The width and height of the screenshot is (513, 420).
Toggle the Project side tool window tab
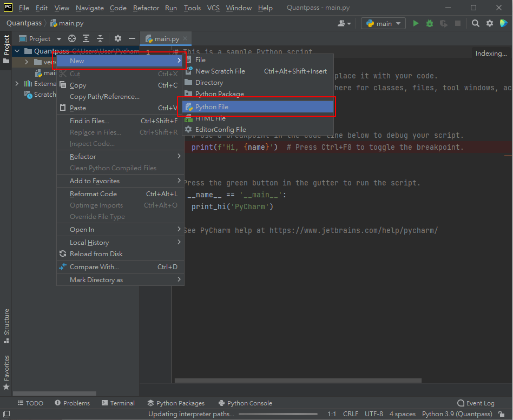tap(6, 49)
